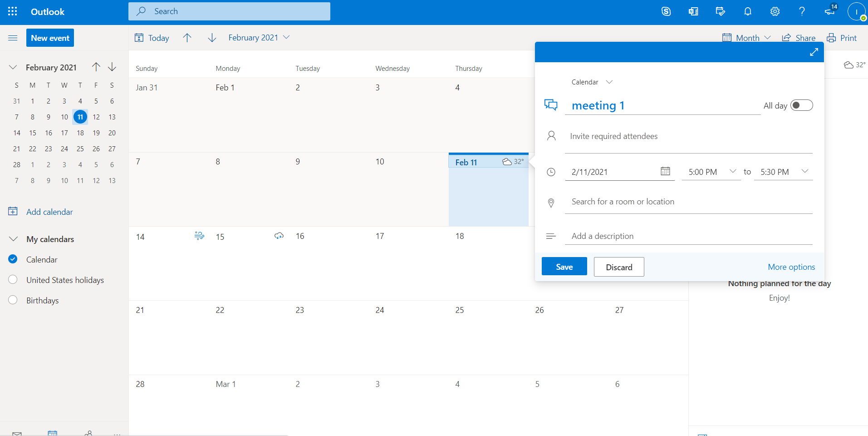This screenshot has height=436, width=868.
Task: Click the Help question mark icon
Action: click(x=802, y=12)
